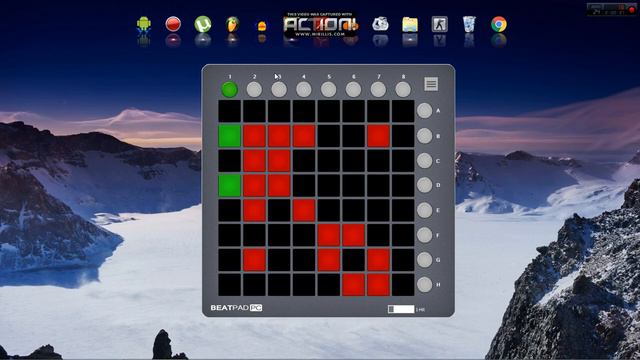Trigger the round row C button

[x=424, y=161]
